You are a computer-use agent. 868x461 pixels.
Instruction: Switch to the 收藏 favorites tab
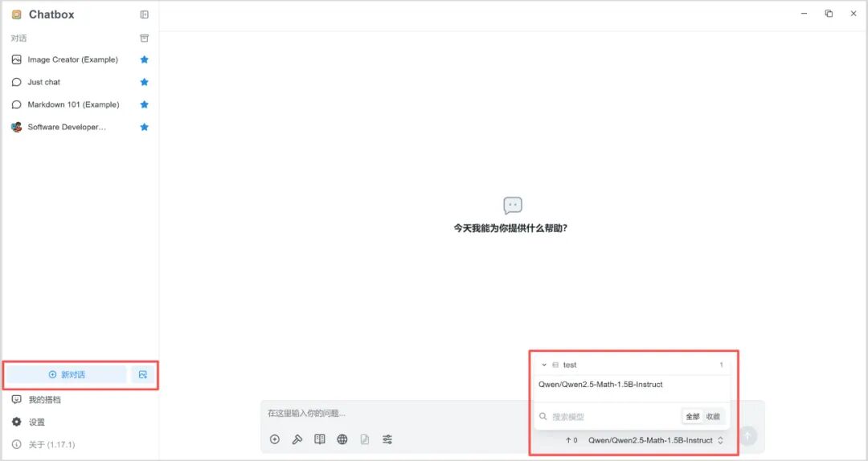coord(713,417)
